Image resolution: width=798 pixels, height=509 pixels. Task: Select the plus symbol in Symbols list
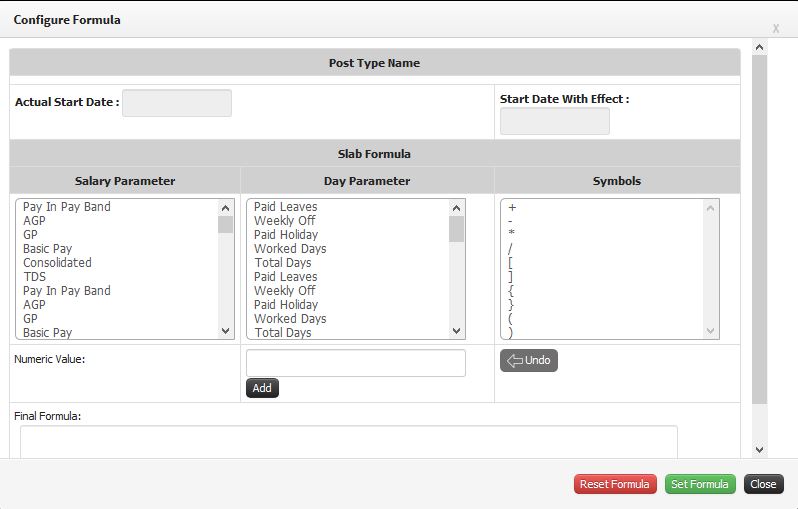pyautogui.click(x=512, y=207)
